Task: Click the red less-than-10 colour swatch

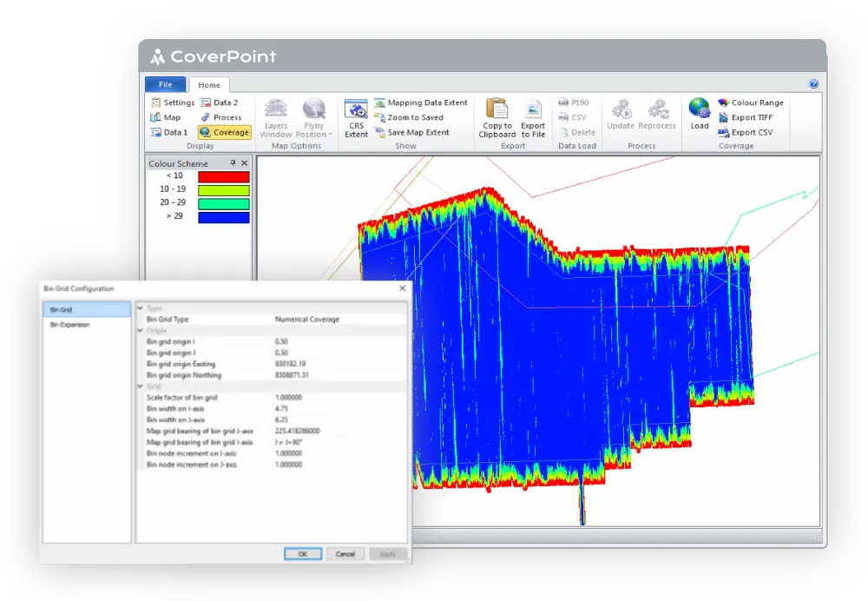Action: point(223,176)
